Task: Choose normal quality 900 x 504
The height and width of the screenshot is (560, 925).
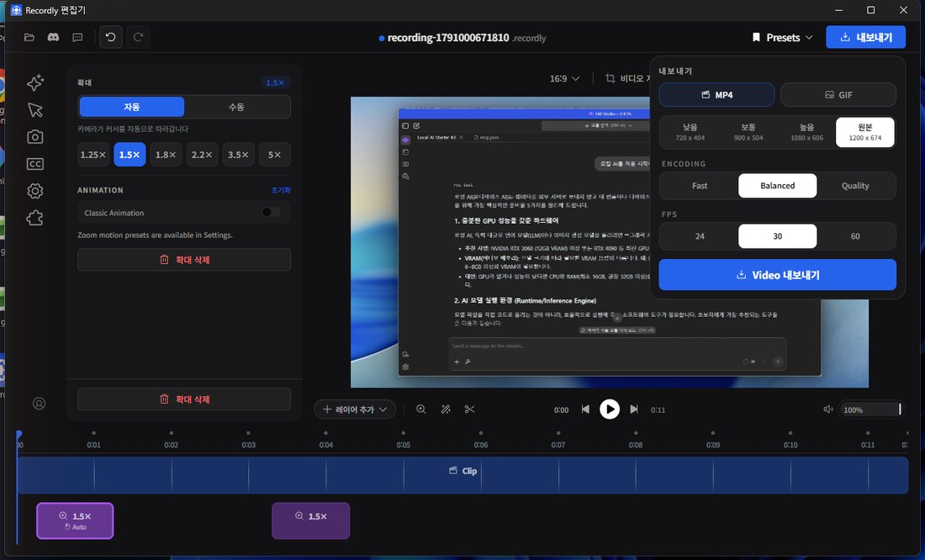Action: [x=748, y=131]
